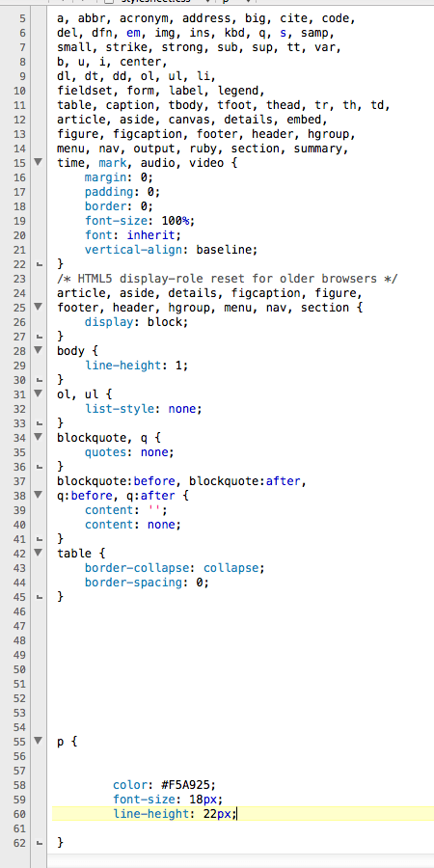This screenshot has width=434, height=868.
Task: Click line number 23 in the gutter
Action: coord(19,279)
